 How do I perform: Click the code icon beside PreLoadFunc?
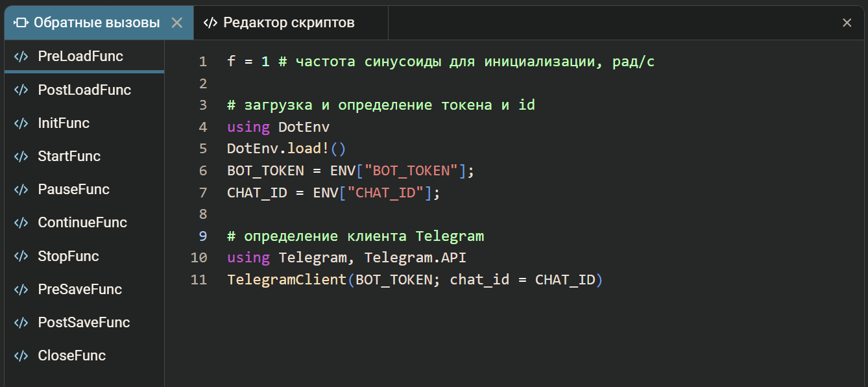21,56
